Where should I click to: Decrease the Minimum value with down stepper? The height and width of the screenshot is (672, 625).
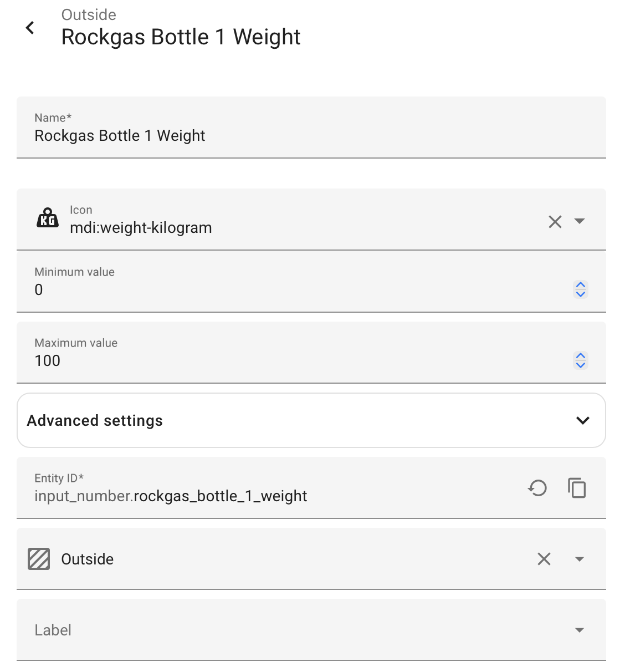point(581,294)
